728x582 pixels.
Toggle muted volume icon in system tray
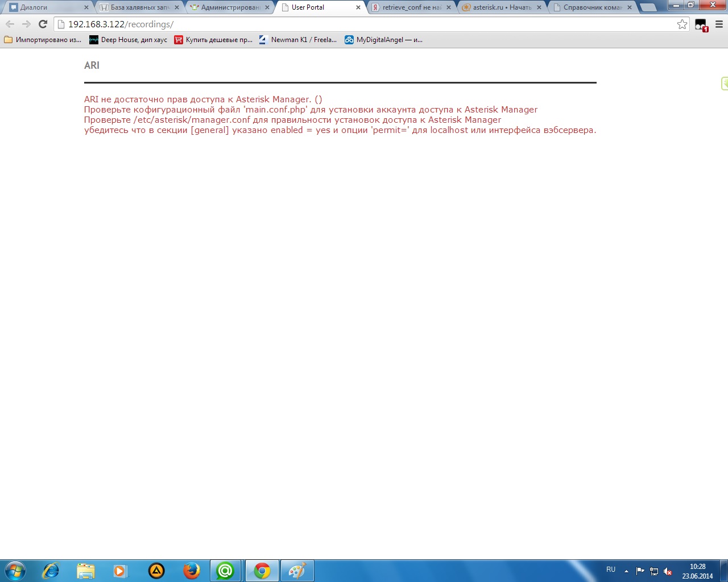click(668, 571)
